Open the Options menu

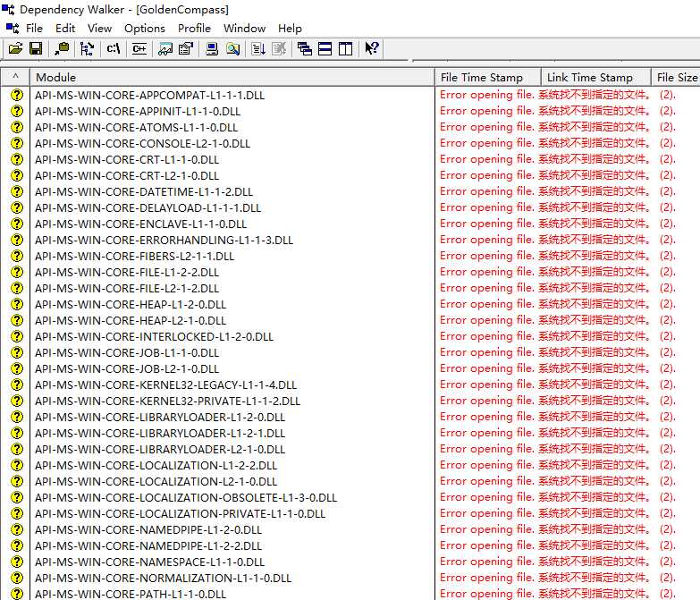[x=145, y=28]
